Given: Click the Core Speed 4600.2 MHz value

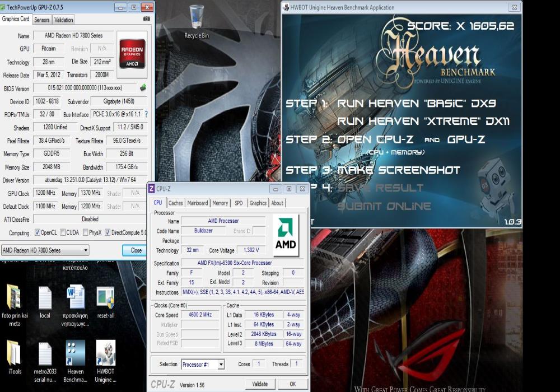Looking at the screenshot, I should 200,315.
